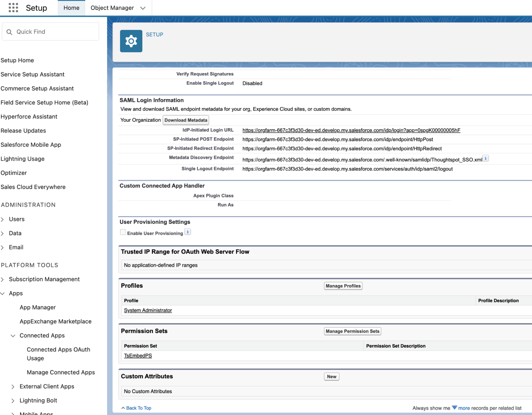Collapse the Connected Apps tree item

(13, 336)
